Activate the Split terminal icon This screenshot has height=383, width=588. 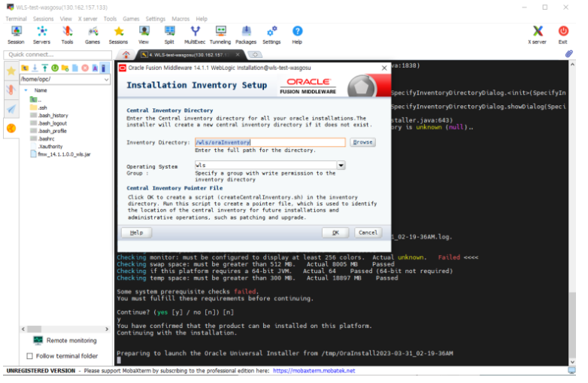tap(169, 35)
